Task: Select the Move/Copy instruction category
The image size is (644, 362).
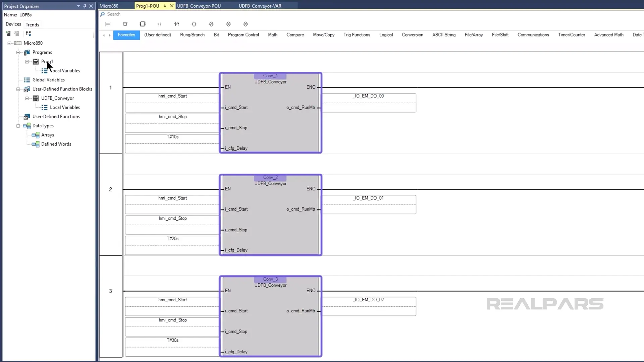Action: coord(324,35)
